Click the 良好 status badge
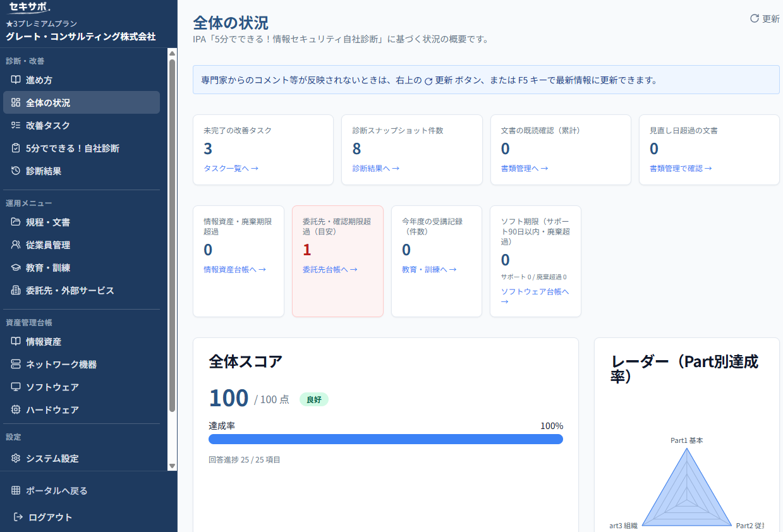 pyautogui.click(x=314, y=399)
